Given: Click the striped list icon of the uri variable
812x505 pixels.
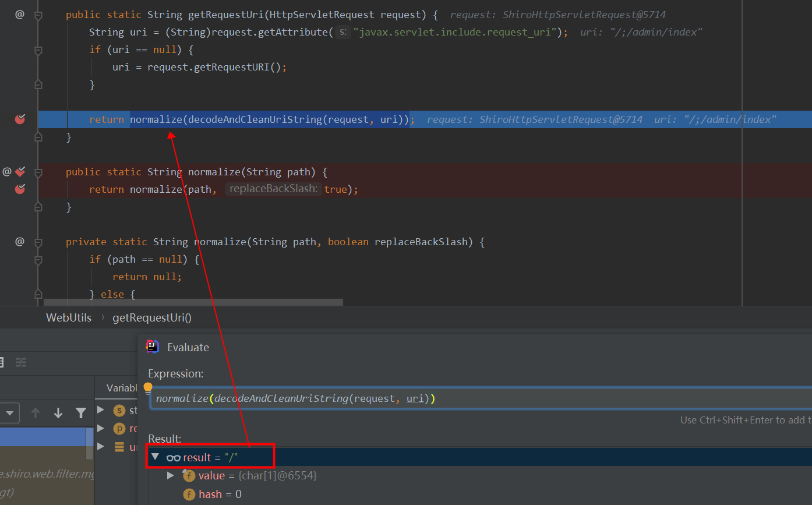Looking at the screenshot, I should click(x=119, y=447).
